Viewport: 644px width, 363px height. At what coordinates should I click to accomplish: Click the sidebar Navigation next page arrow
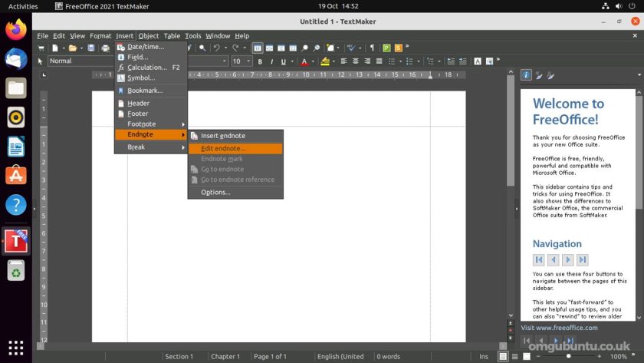567,260
